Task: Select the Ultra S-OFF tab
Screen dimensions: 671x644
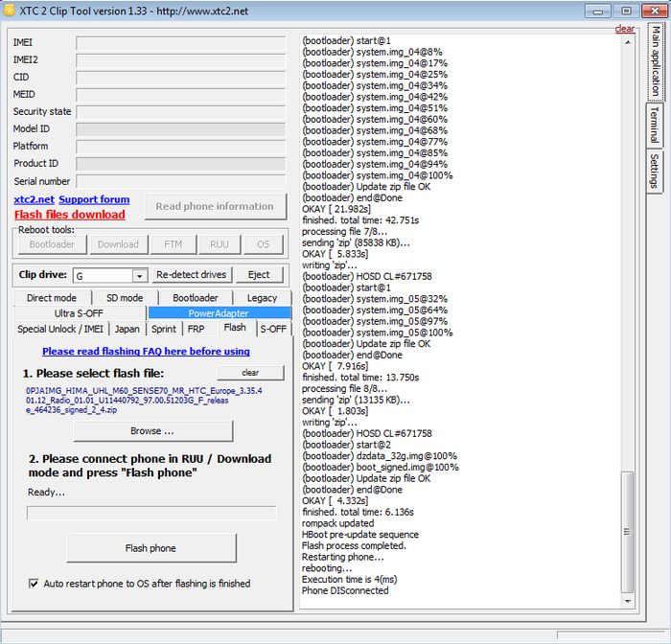Action: 79,313
